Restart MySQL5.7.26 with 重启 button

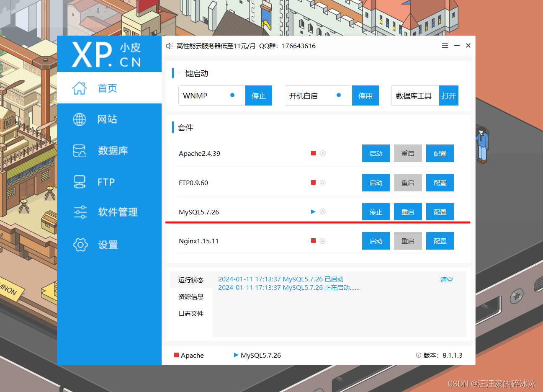(408, 212)
